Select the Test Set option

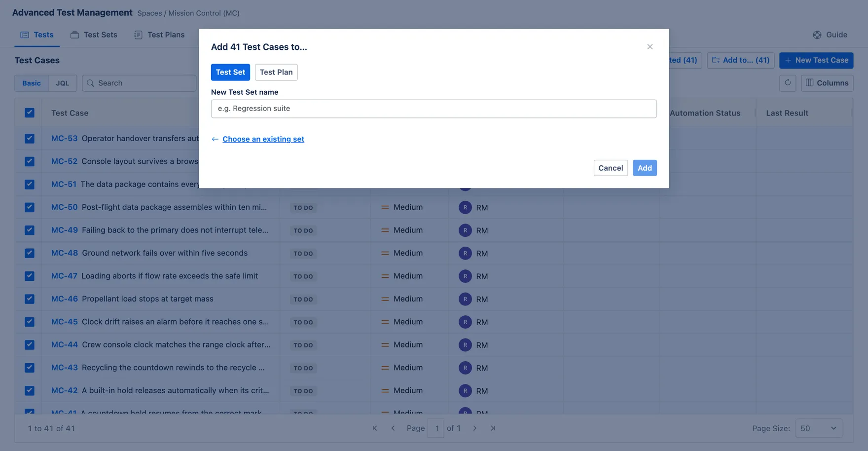pos(230,72)
